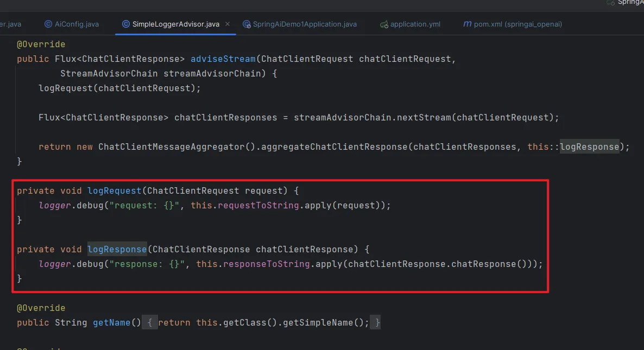Expand the folded getName method closing brace
Image resolution: width=644 pixels, height=350 pixels.
[x=376, y=323]
